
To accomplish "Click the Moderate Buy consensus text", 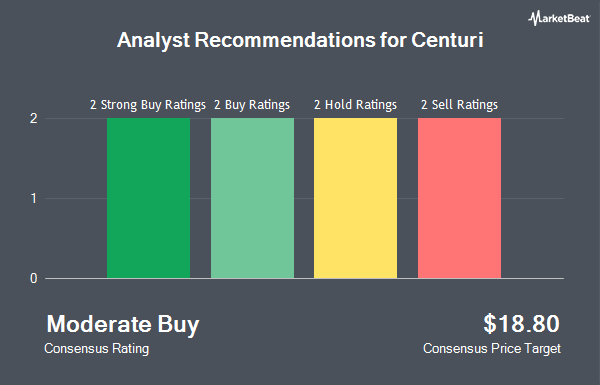I will tap(123, 324).
